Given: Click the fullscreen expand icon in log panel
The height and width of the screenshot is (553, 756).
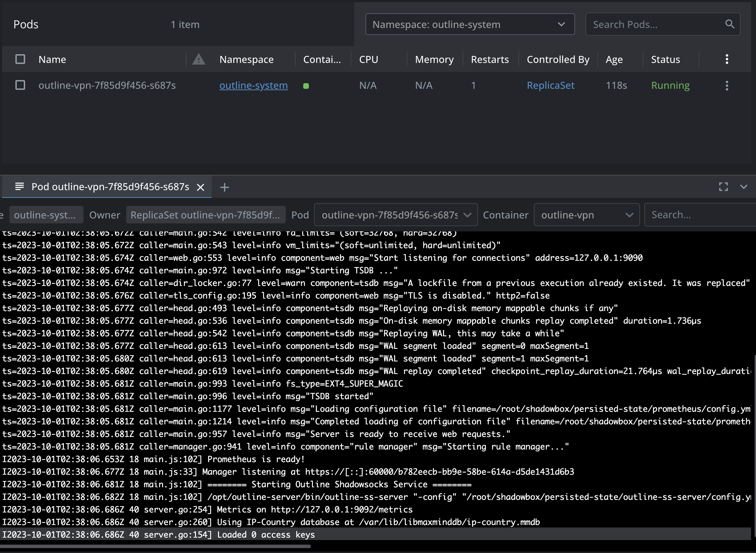Looking at the screenshot, I should tap(723, 187).
